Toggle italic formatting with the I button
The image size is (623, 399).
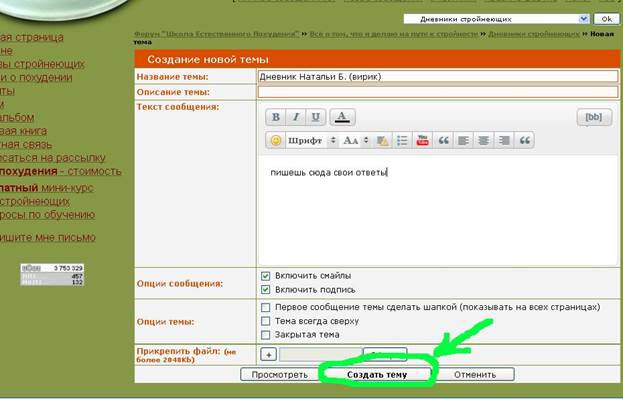pyautogui.click(x=296, y=117)
